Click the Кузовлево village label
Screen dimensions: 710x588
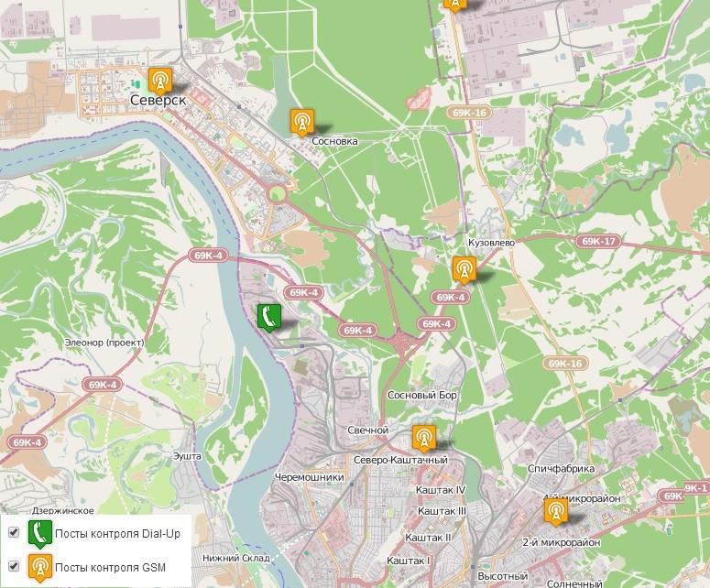[493, 244]
